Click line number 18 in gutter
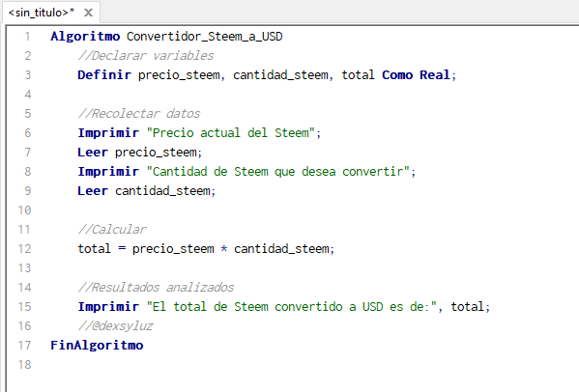The height and width of the screenshot is (392, 579). pos(25,365)
